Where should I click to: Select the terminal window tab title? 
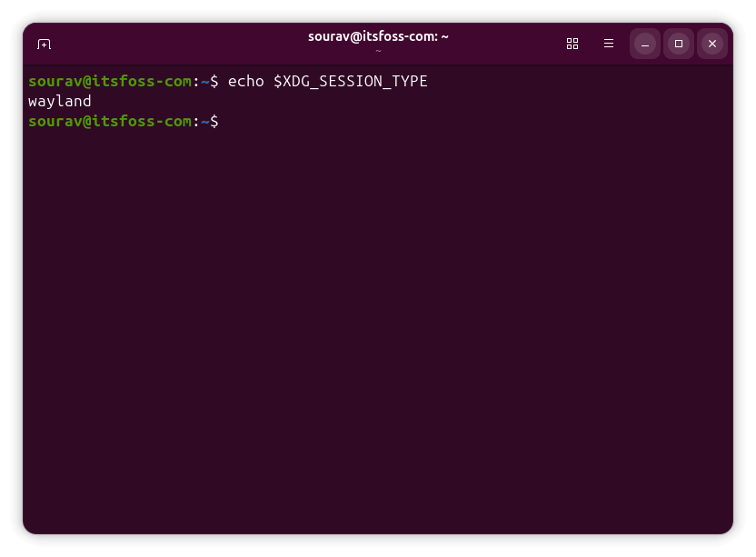click(377, 36)
